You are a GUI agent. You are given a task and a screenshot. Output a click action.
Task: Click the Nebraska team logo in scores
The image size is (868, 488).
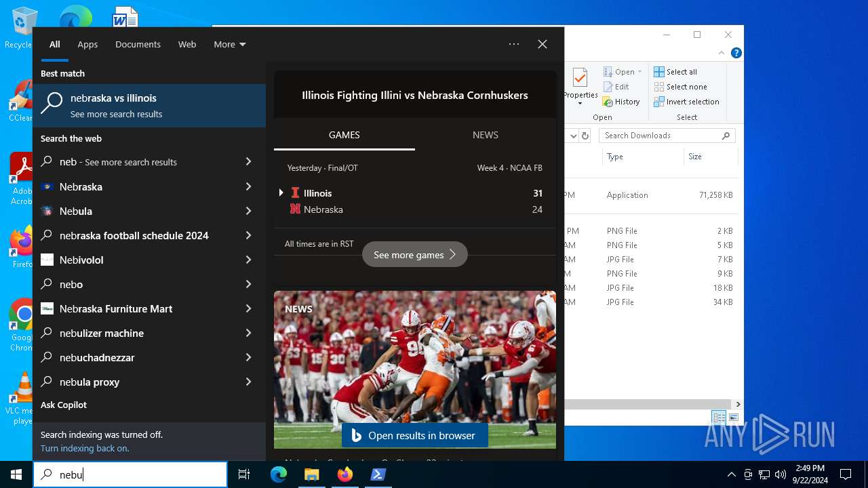click(295, 209)
